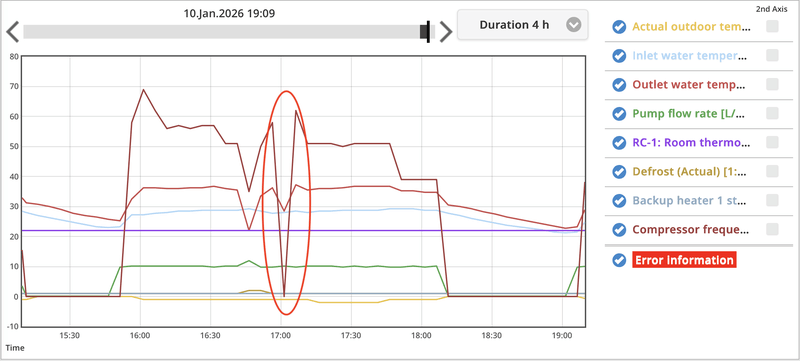This screenshot has height=361, width=800.
Task: Click the grey timeline slider track
Action: [x=229, y=32]
